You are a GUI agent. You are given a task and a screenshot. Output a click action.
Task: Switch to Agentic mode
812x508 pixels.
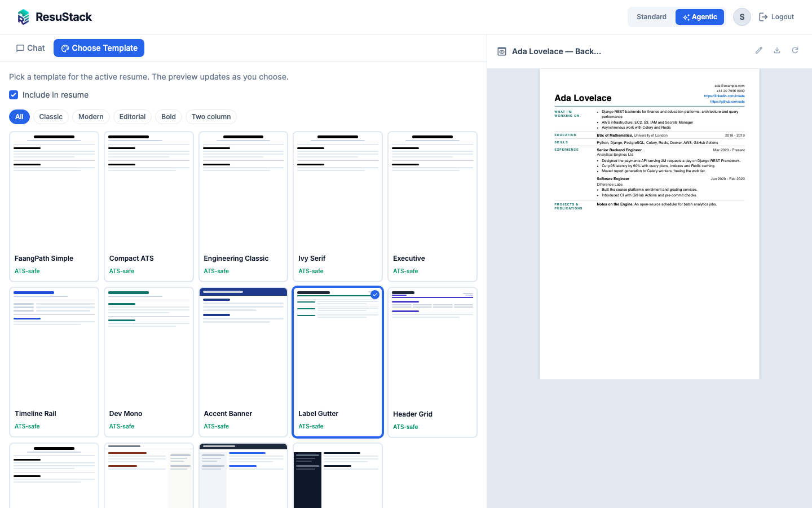[700, 17]
